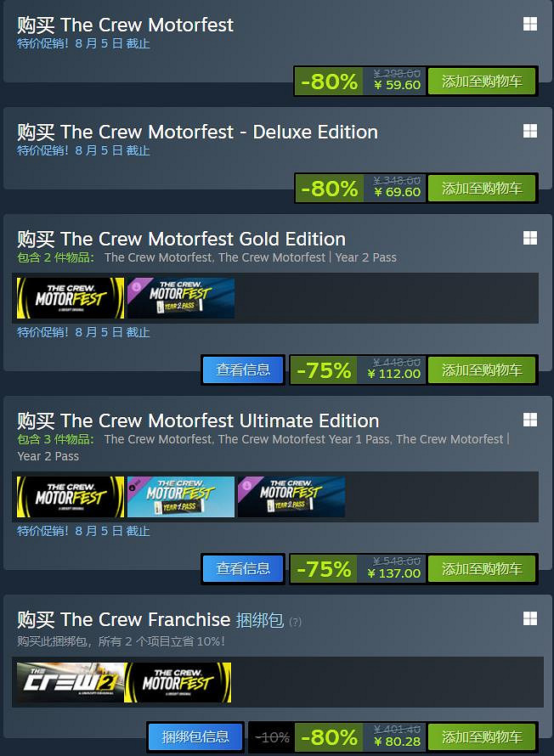Open the Year 2 Pass thumbnail in Gold Edition
The width and height of the screenshot is (554, 756).
tap(181, 298)
